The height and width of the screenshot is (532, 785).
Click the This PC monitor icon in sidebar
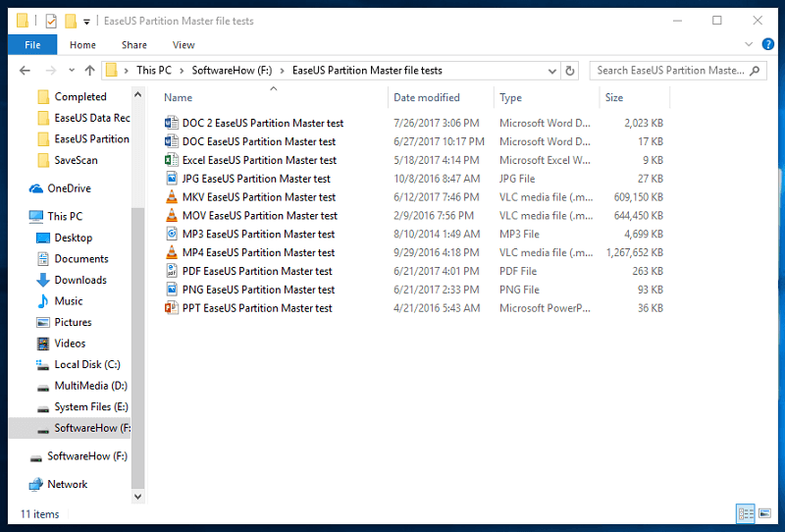[36, 216]
